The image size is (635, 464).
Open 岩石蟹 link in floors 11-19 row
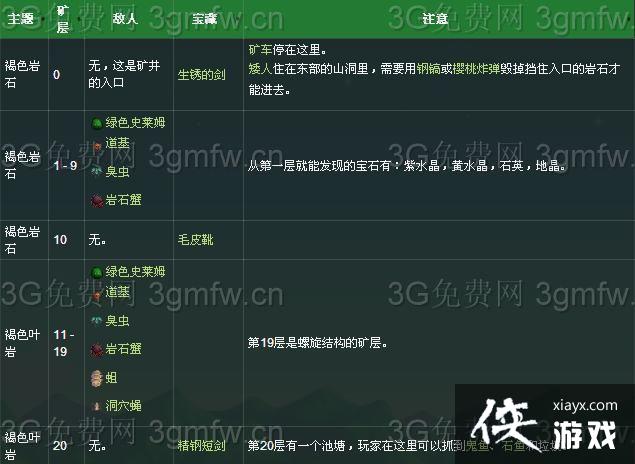(124, 349)
